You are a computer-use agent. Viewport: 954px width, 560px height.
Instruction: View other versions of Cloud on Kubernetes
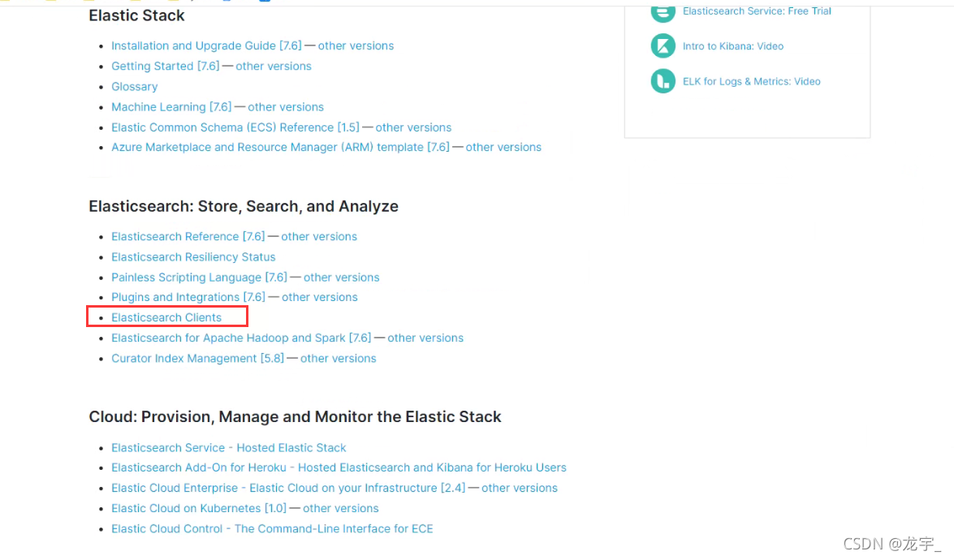340,508
